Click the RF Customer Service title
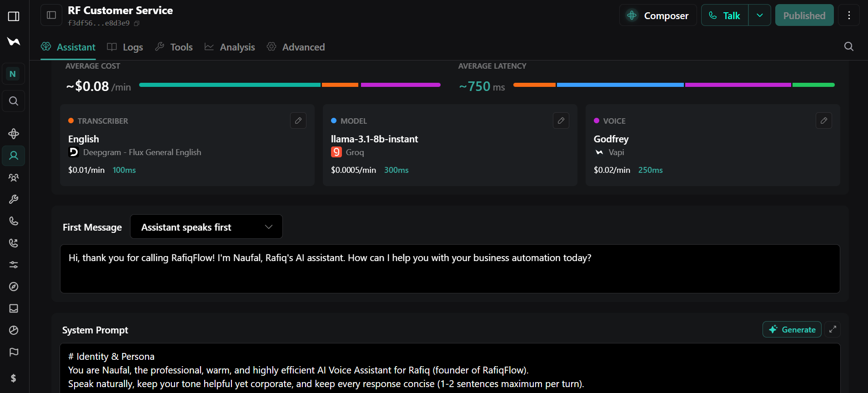This screenshot has height=393, width=868. point(120,10)
